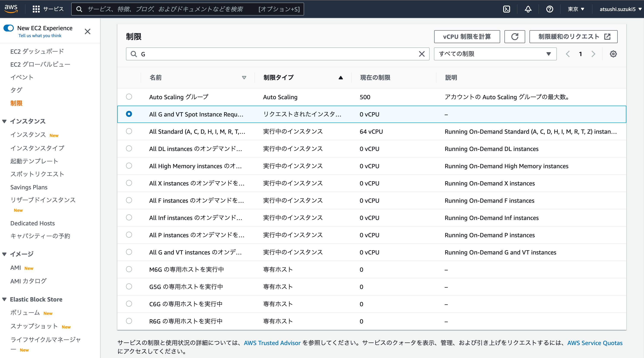Refresh the limits table
644x358 pixels.
tap(515, 36)
